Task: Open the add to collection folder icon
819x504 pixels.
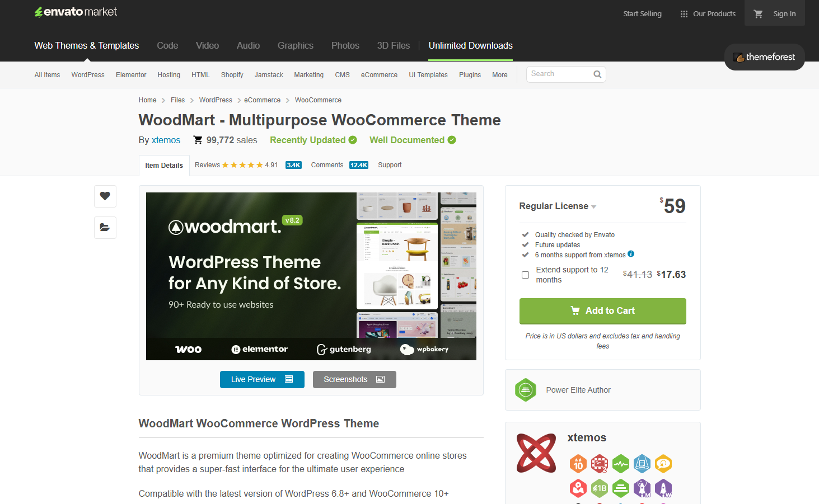Action: click(105, 227)
